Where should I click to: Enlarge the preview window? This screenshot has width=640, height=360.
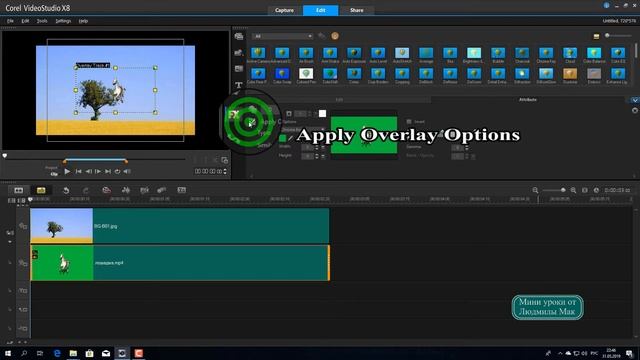coord(224,160)
